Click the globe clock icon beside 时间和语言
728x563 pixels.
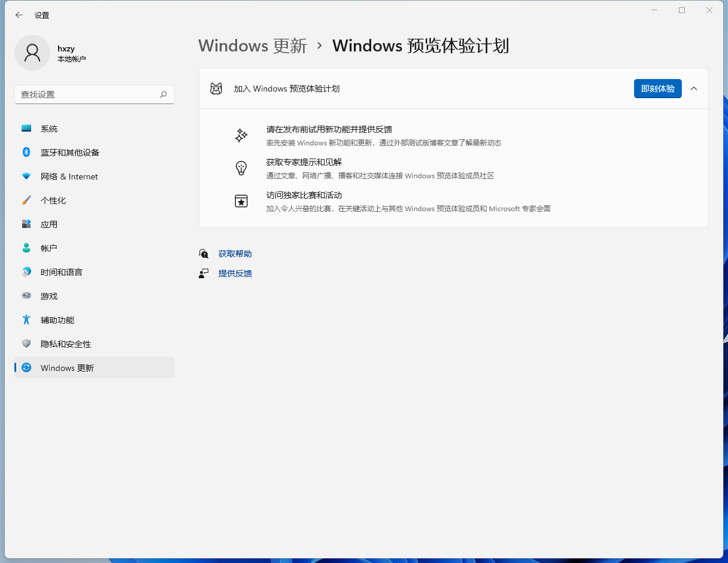pos(26,272)
